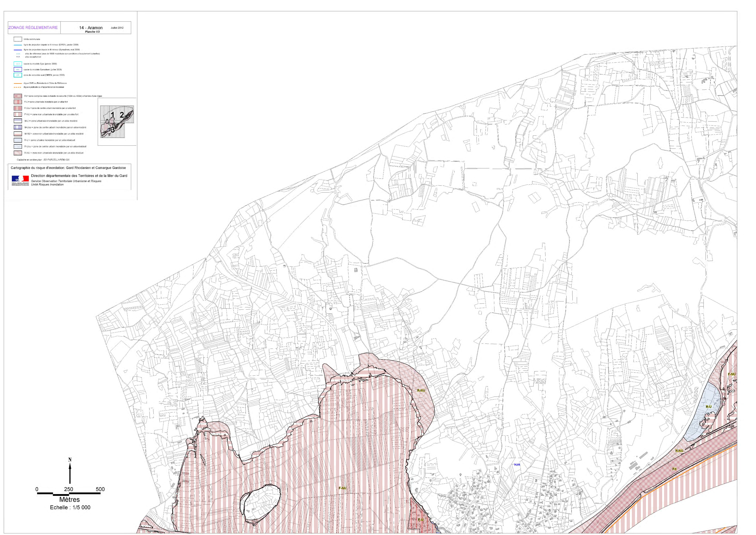Click the F-Ucu red grid swatch
Viewport: 756px width, 535px height.
[18, 108]
